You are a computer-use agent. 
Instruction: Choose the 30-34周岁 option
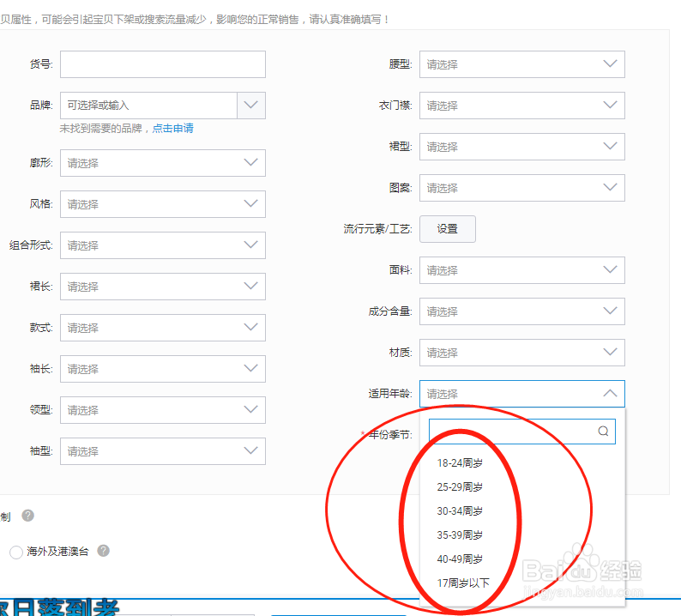(x=460, y=510)
